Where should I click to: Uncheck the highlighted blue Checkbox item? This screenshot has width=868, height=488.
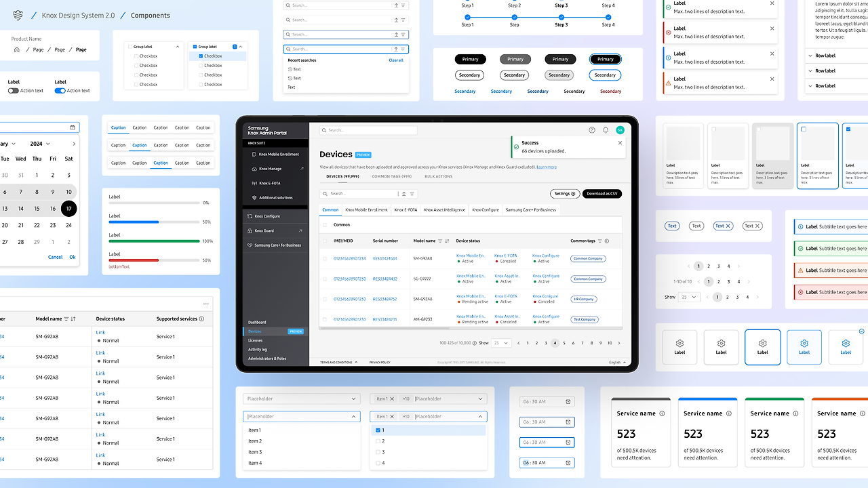click(x=201, y=56)
